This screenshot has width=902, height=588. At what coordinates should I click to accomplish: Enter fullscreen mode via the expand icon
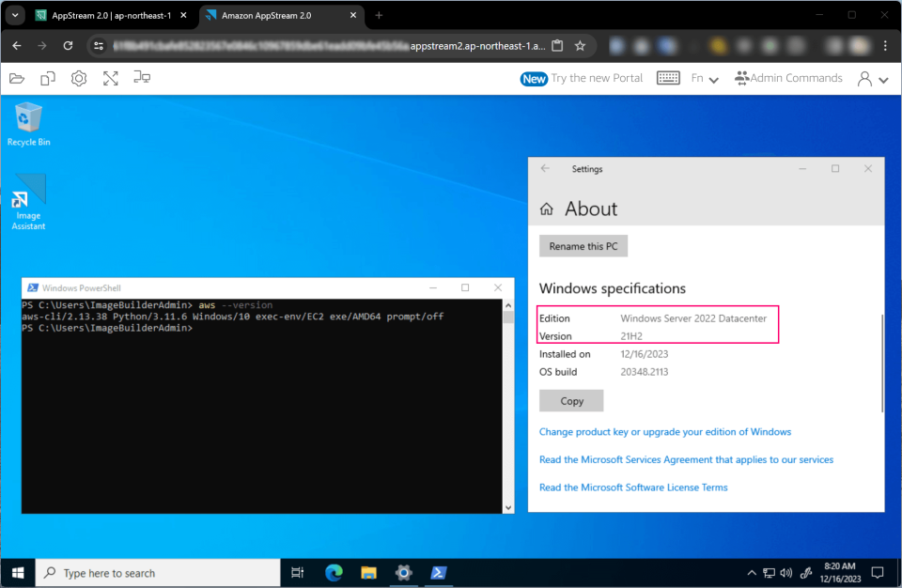[110, 78]
